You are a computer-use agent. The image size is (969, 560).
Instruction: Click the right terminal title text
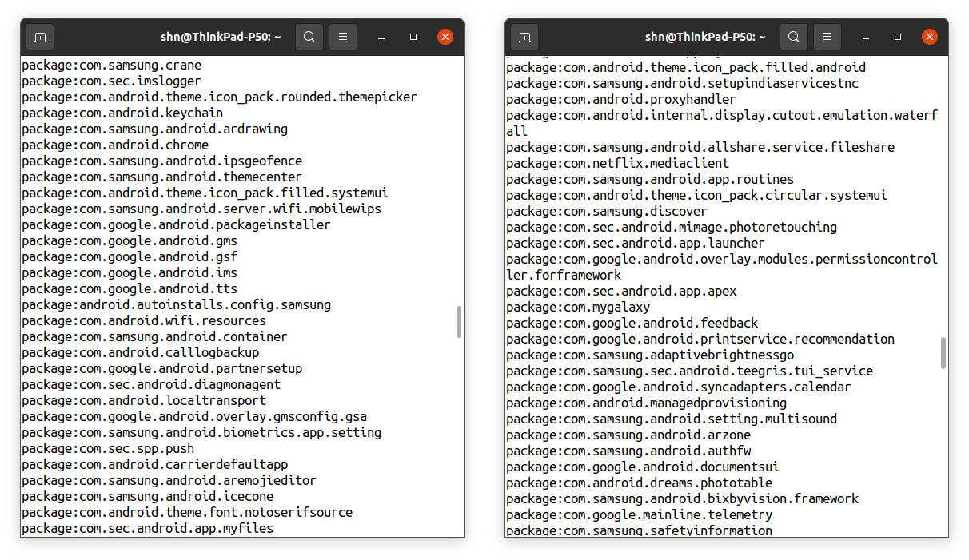[x=705, y=37]
